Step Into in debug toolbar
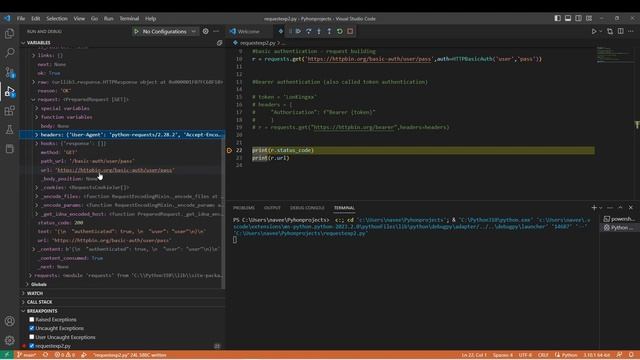 pyautogui.click(x=319, y=31)
